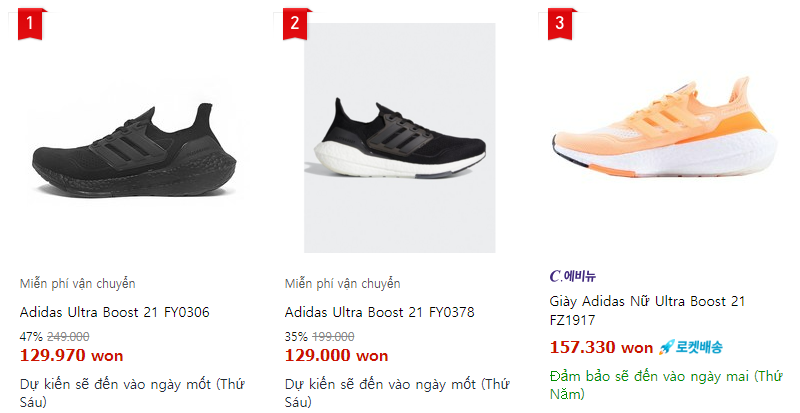Click second product's Miễn phí vận chuyển label
Screen dimensions: 800x413
[342, 284]
